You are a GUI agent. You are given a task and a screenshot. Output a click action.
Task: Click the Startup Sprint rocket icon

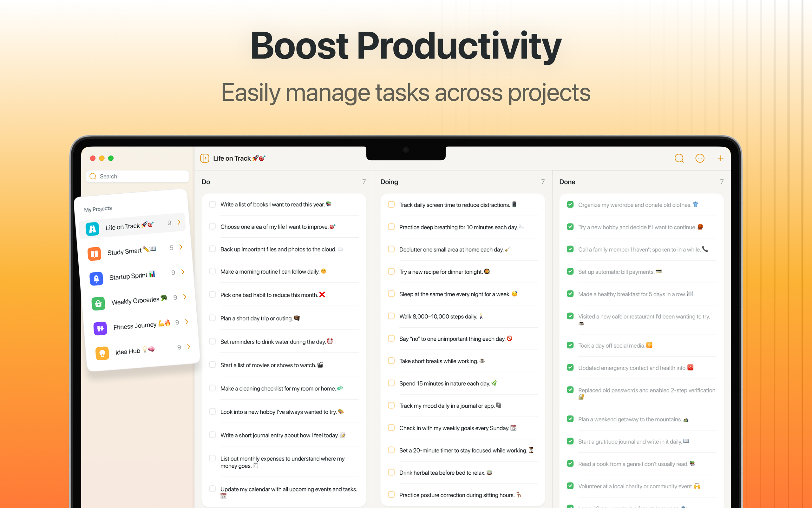(96, 278)
